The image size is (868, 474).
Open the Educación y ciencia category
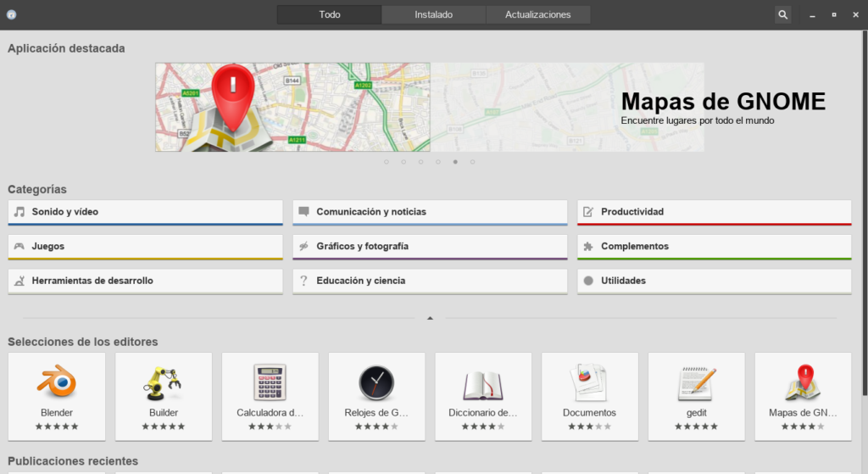coord(430,282)
